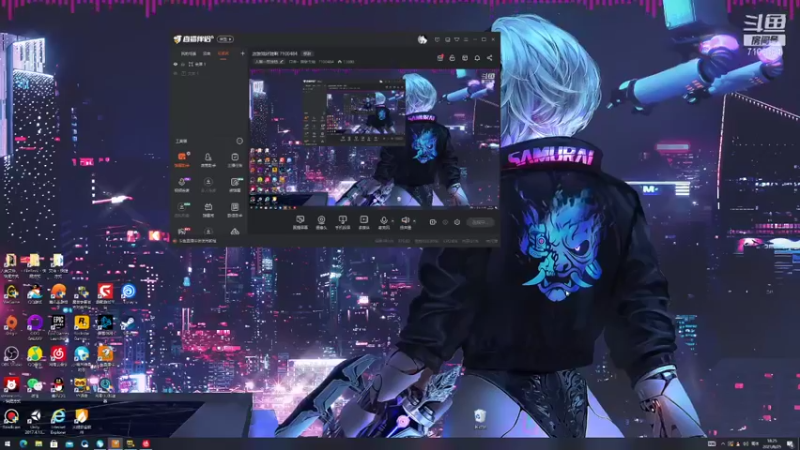Click the start streaming button
800x450 pixels.
pos(480,222)
